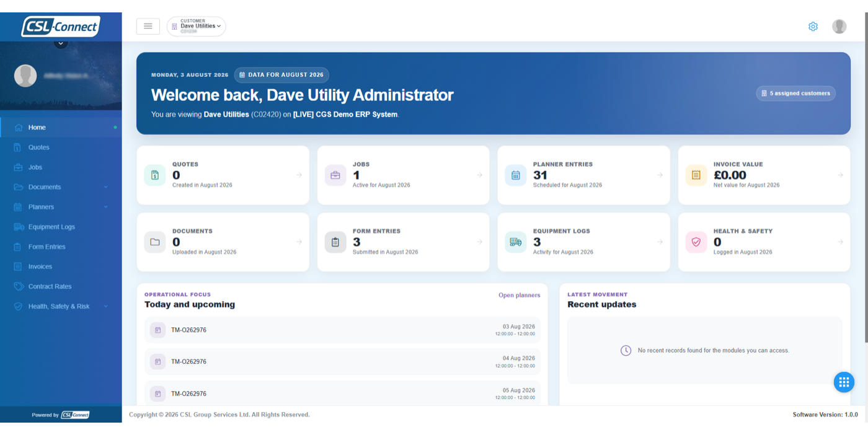Click the 5 assigned customers badge
The height and width of the screenshot is (435, 868).
795,94
